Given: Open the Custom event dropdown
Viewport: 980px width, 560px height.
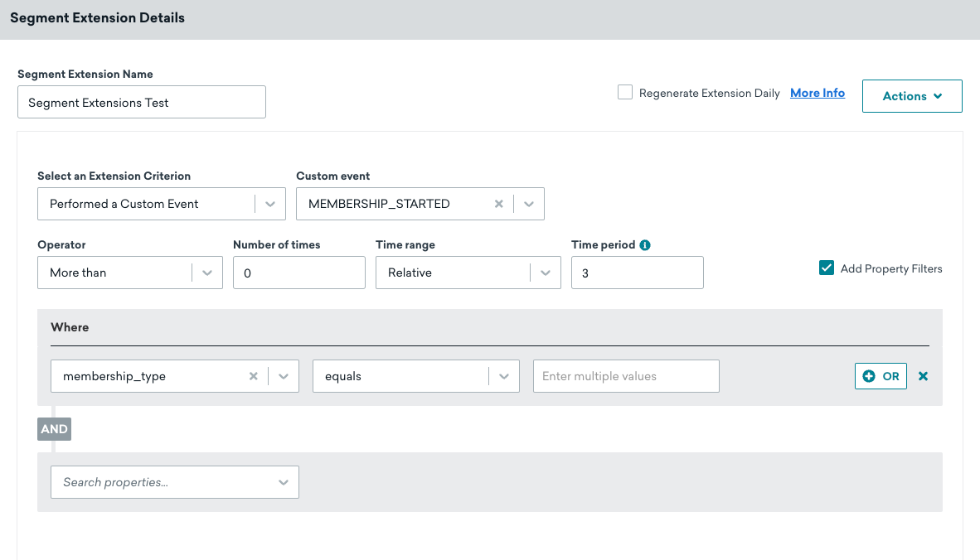Looking at the screenshot, I should coord(530,203).
